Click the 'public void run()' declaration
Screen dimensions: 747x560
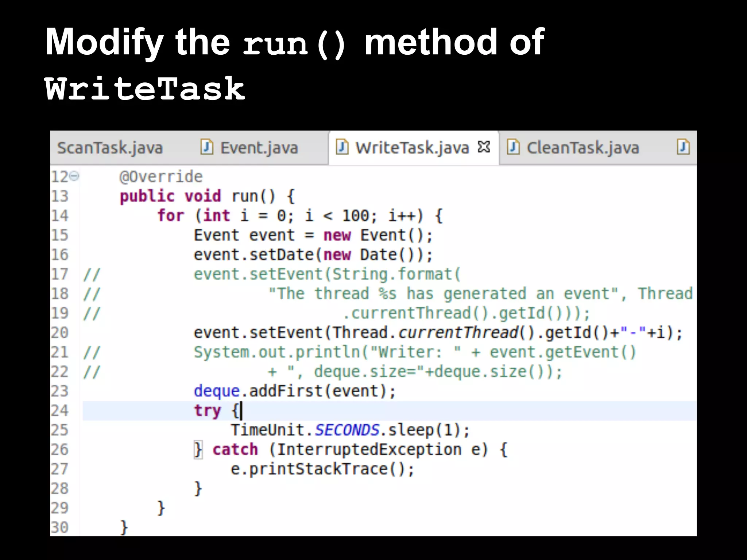click(x=207, y=196)
